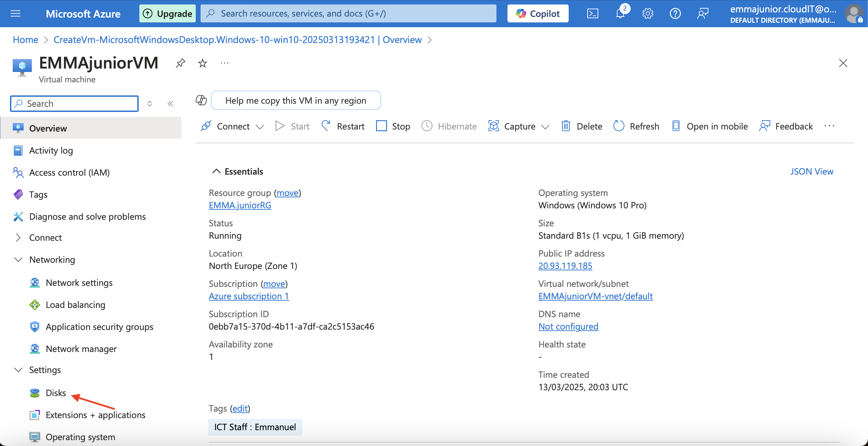Refresh the VM overview

coord(636,126)
